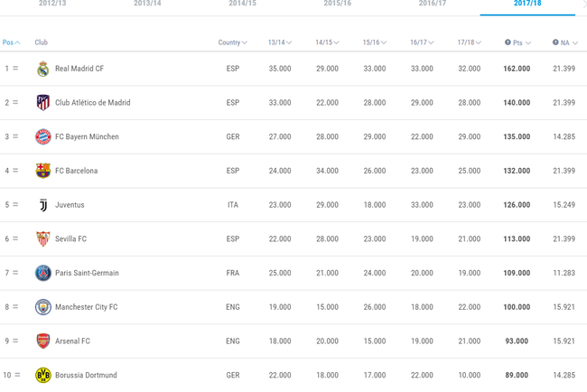This screenshot has width=587, height=392.
Task: Sort by Pts column chevron
Action: click(528, 42)
